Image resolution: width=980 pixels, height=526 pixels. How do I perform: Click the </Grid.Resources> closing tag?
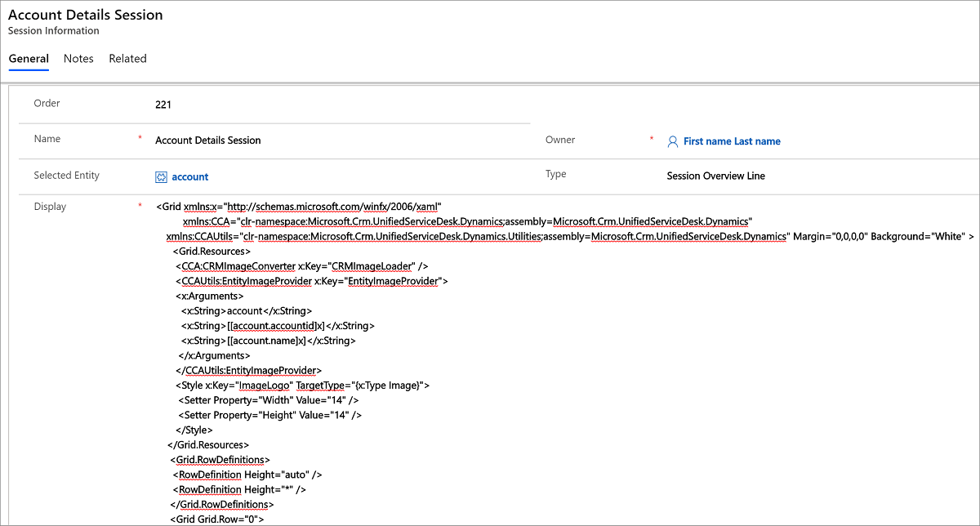208,445
